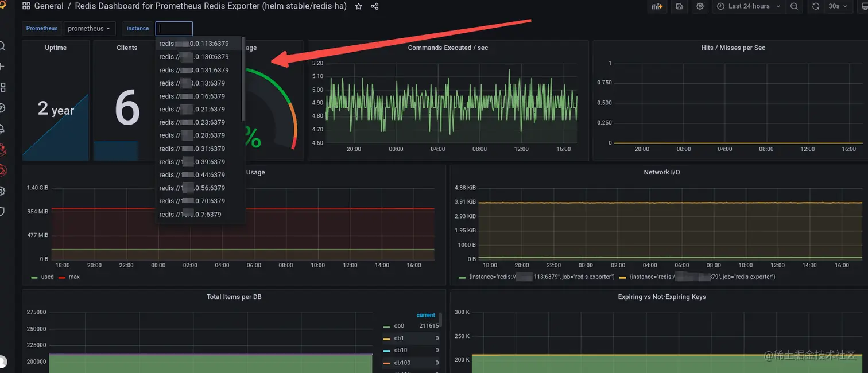This screenshot has width=868, height=373.
Task: Open the prometheus datasource dropdown
Action: [x=89, y=28]
